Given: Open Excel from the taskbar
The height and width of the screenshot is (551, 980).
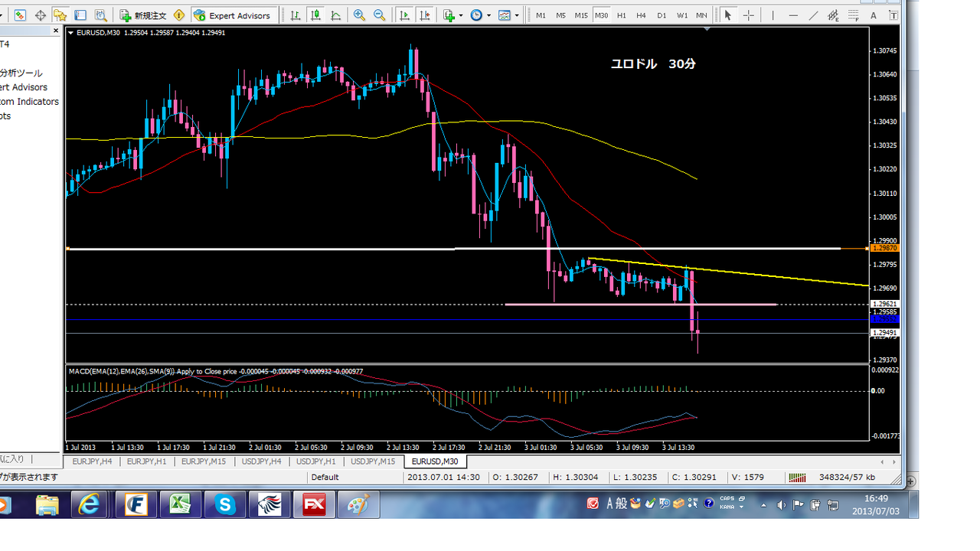Looking at the screenshot, I should [181, 505].
